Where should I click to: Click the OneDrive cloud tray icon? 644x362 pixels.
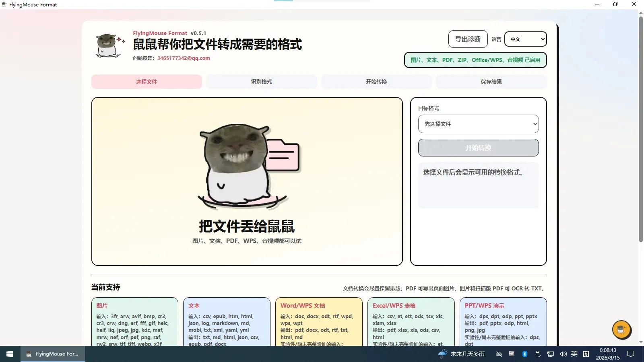(499, 354)
